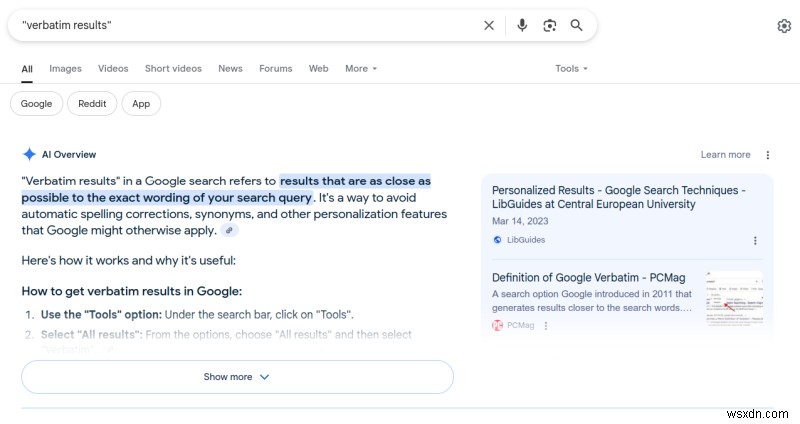This screenshot has width=800, height=424.
Task: Click the PCMag favicon
Action: pos(497,325)
